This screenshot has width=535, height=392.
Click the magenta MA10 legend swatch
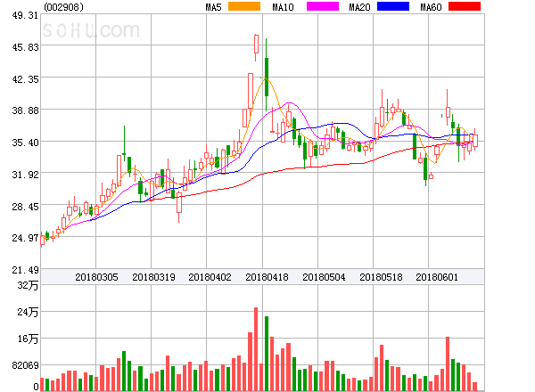(x=323, y=6)
